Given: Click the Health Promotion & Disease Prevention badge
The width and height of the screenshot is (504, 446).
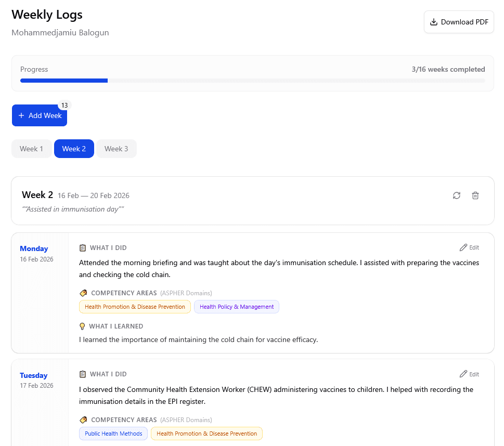Looking at the screenshot, I should [x=135, y=307].
